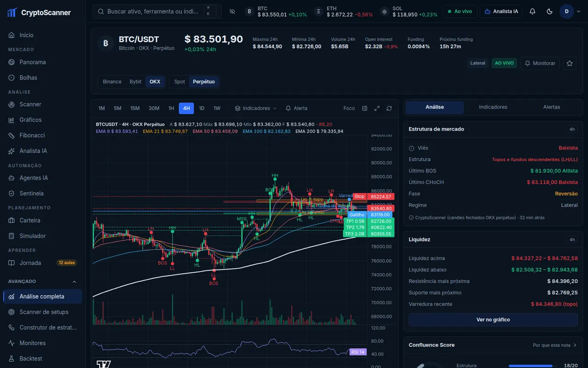Toggle the Ao vivo live indicator
The height and width of the screenshot is (368, 588).
point(460,11)
